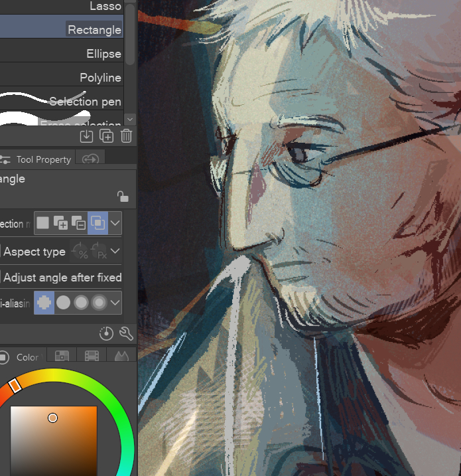Choose the New selection mode

tap(43, 223)
